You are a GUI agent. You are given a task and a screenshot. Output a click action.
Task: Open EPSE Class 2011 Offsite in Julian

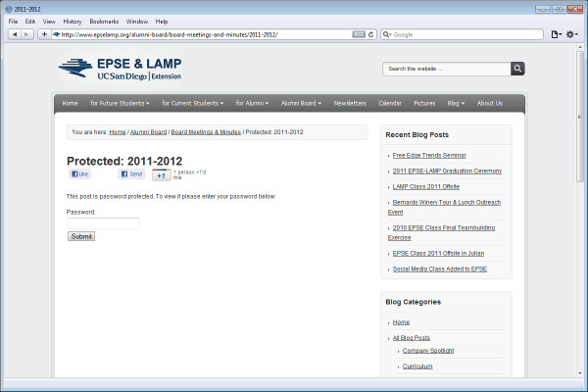(x=438, y=254)
